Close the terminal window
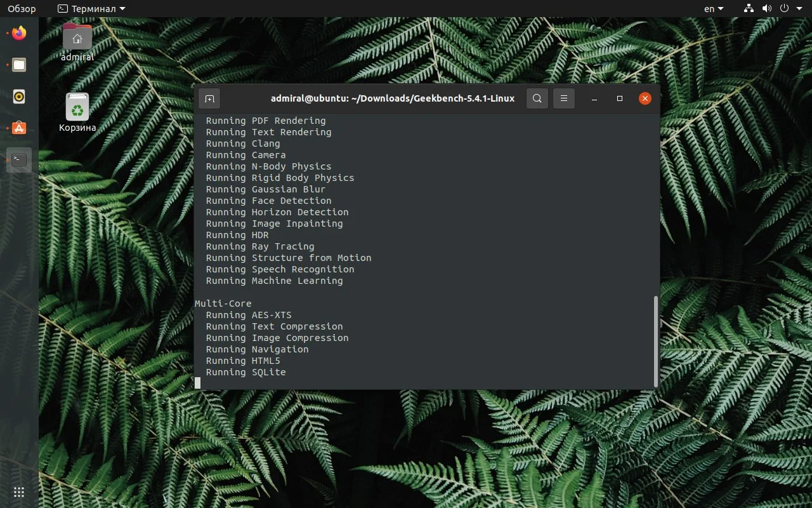Image resolution: width=812 pixels, height=508 pixels. tap(645, 98)
